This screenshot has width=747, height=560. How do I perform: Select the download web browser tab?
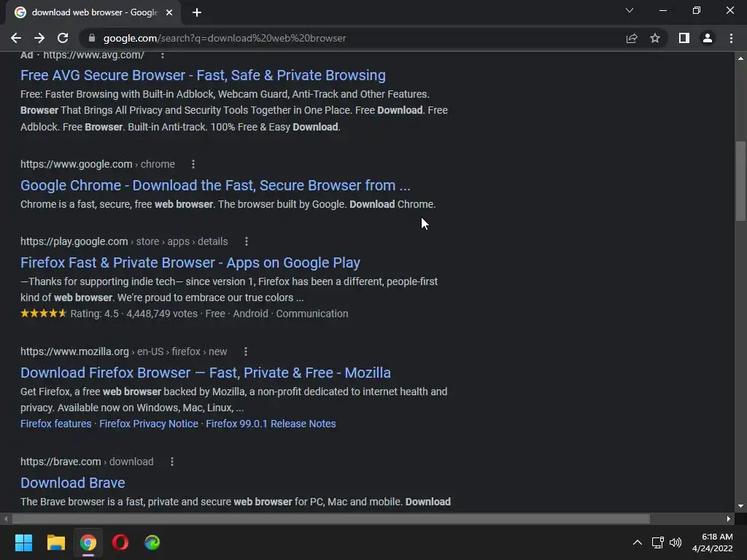tap(93, 12)
